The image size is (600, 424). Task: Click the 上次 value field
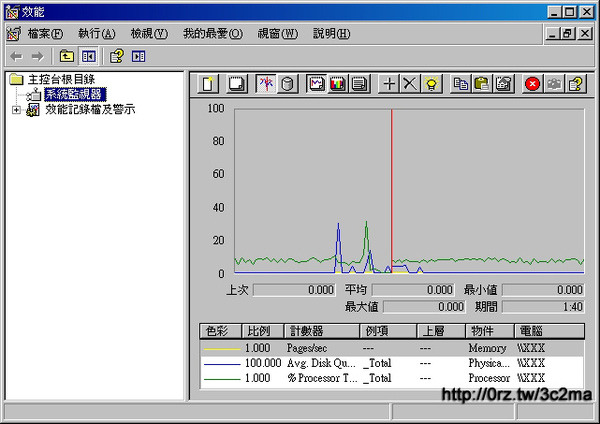click(x=294, y=290)
